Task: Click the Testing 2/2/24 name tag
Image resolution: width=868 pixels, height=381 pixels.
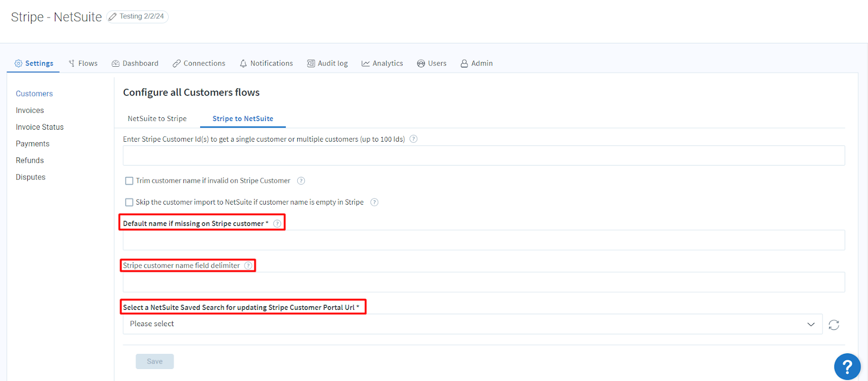Action: pyautogui.click(x=138, y=17)
